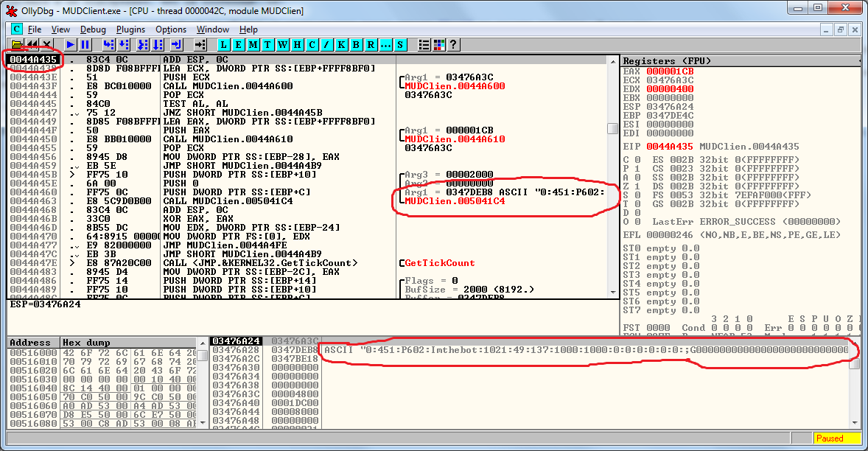Image resolution: width=868 pixels, height=451 pixels.
Task: Click the Help question mark icon
Action: (453, 45)
